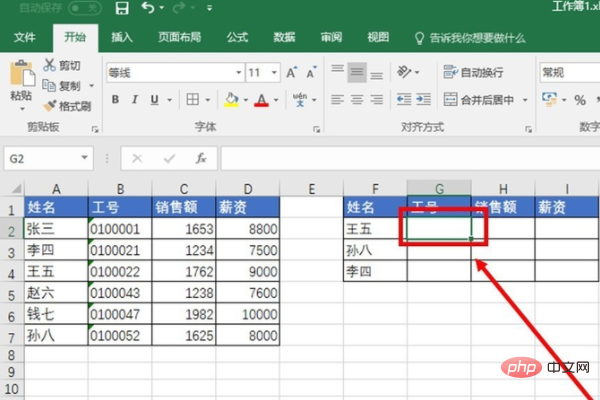Open the 字体 dialog launcher
Screen dimensions: 600x400
(x=316, y=130)
